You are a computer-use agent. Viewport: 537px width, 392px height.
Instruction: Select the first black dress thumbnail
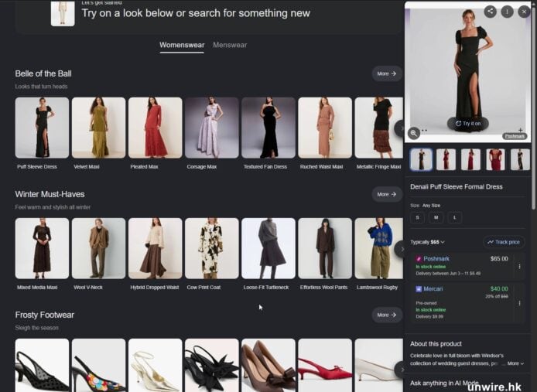tap(421, 159)
